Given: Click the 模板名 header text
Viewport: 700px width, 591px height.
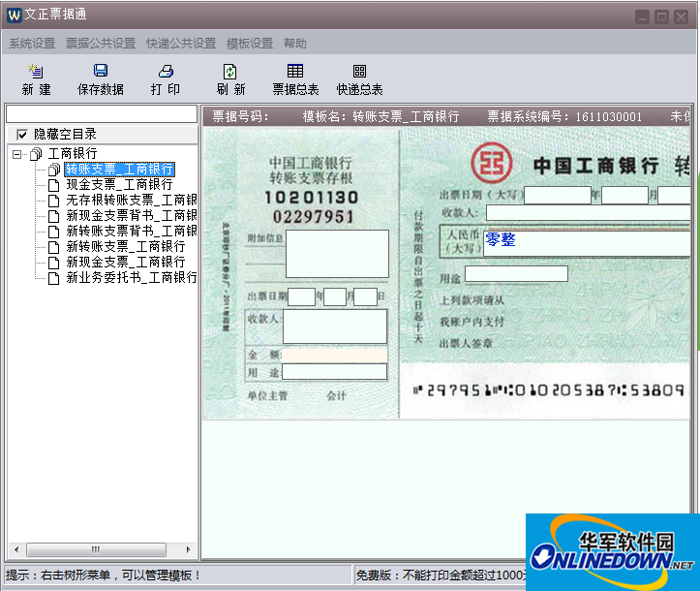Looking at the screenshot, I should point(380,116).
